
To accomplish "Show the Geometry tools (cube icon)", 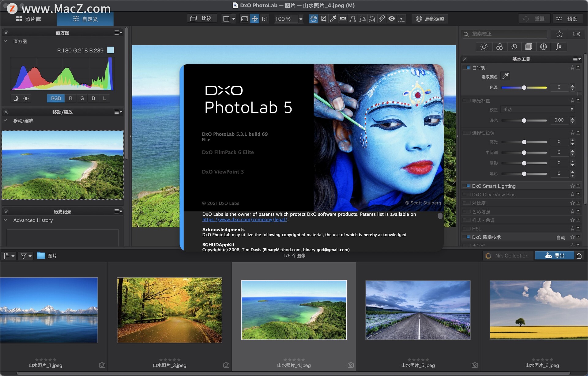I will tap(529, 47).
